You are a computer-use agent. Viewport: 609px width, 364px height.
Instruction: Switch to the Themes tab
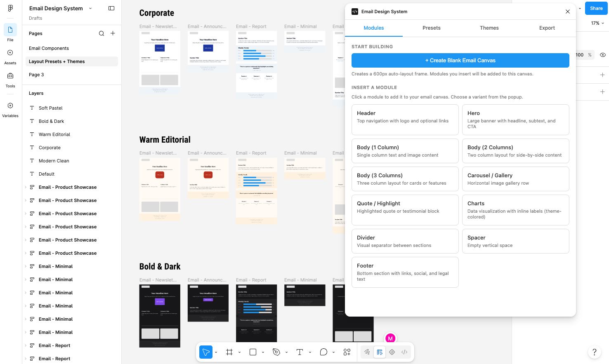pyautogui.click(x=489, y=28)
